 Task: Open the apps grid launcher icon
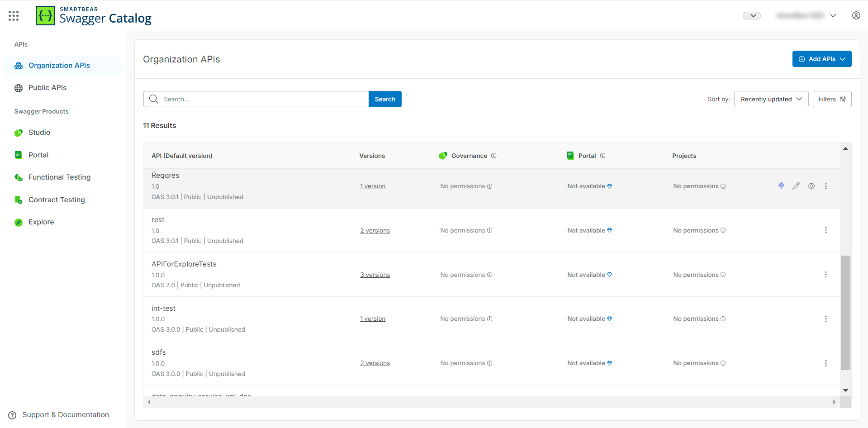point(14,16)
